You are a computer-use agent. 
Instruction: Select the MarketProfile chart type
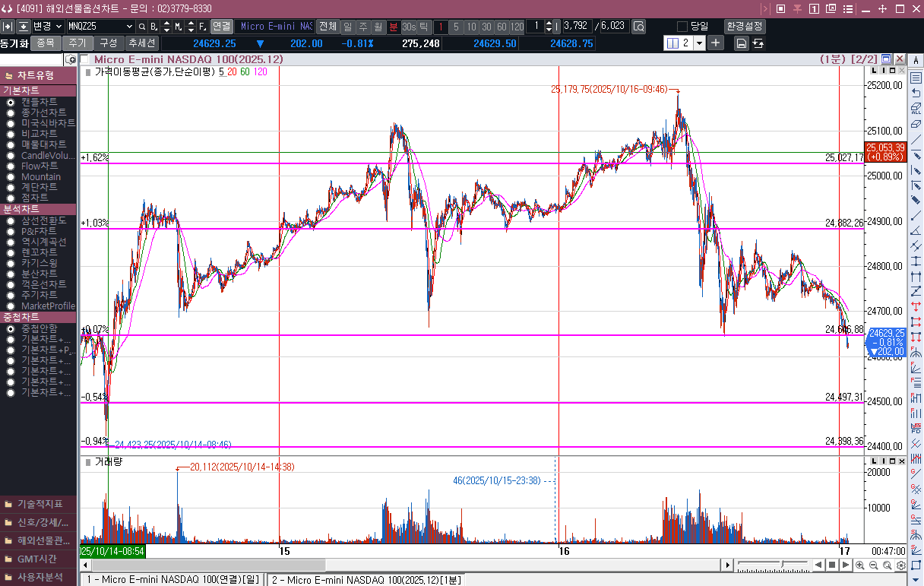(11, 306)
